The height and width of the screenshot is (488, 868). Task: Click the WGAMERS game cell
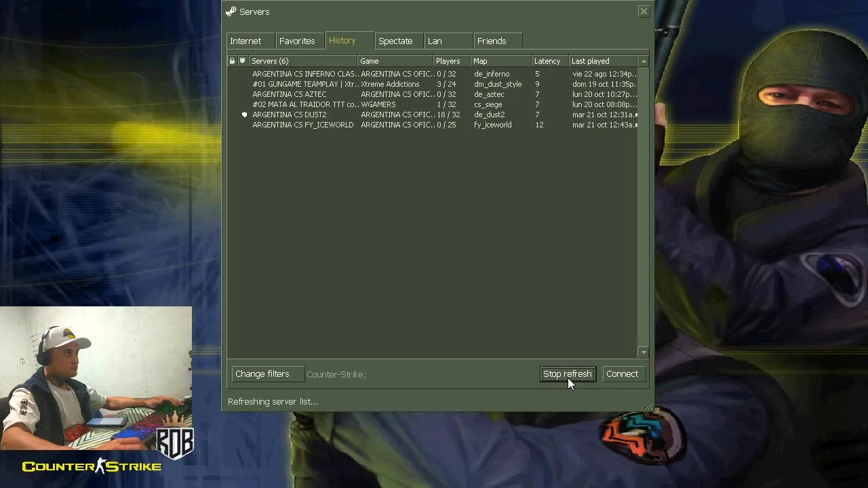coord(378,104)
